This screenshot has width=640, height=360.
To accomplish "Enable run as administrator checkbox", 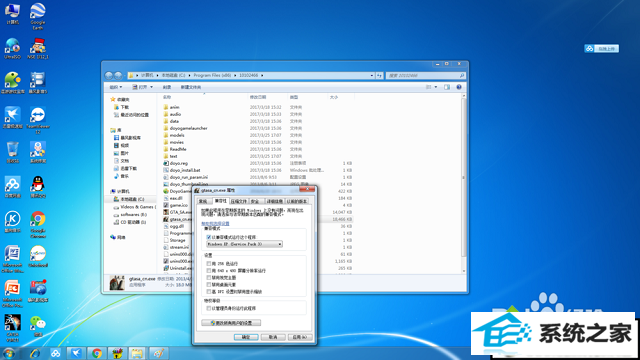I will tap(209, 308).
